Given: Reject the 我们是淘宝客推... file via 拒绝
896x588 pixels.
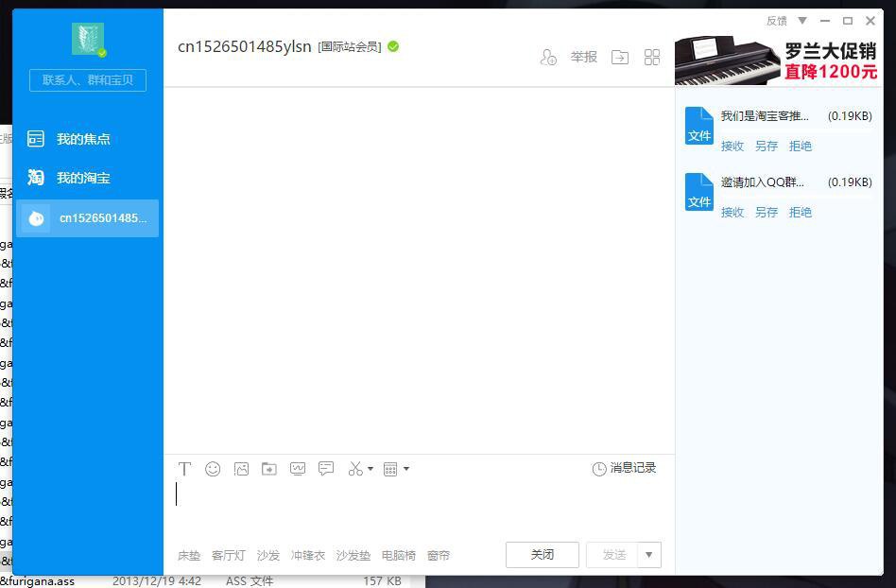Looking at the screenshot, I should [x=800, y=146].
